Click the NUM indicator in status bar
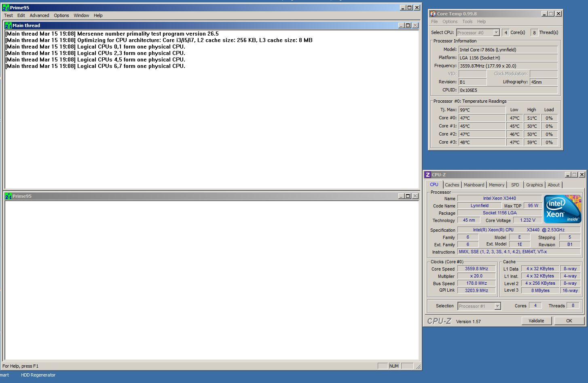This screenshot has height=383, width=588. point(394,366)
